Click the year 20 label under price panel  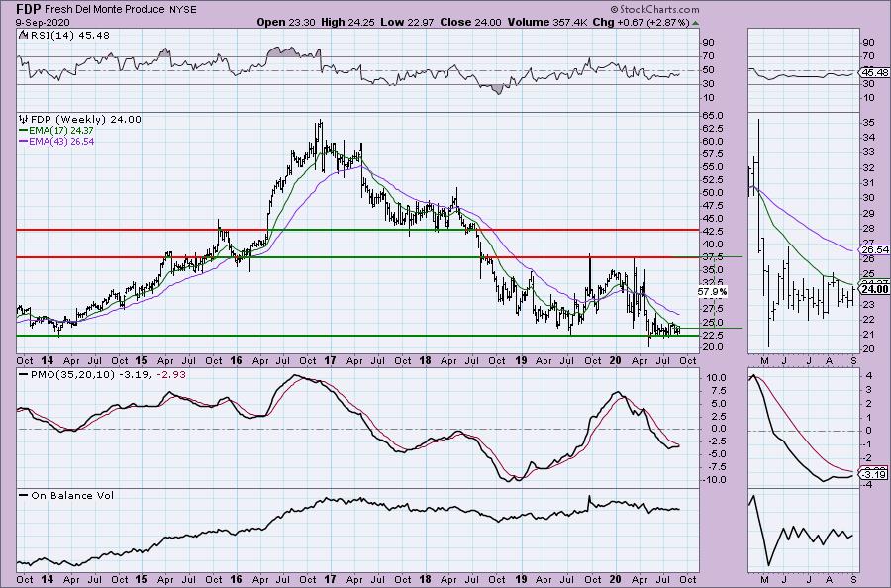coord(616,360)
